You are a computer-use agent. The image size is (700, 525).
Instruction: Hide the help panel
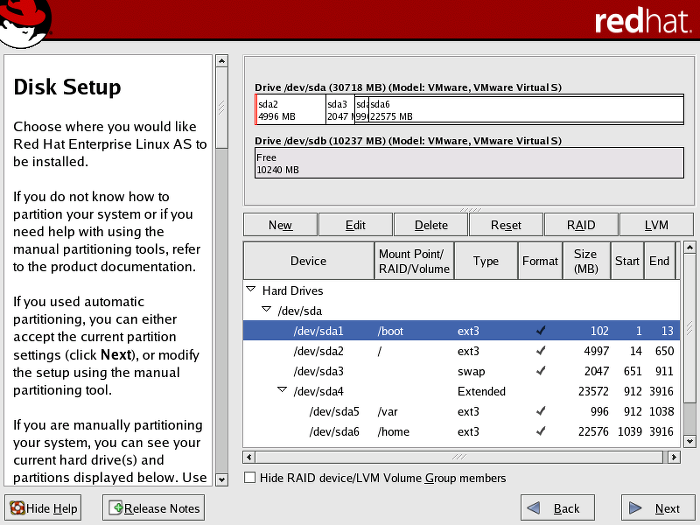click(43, 508)
